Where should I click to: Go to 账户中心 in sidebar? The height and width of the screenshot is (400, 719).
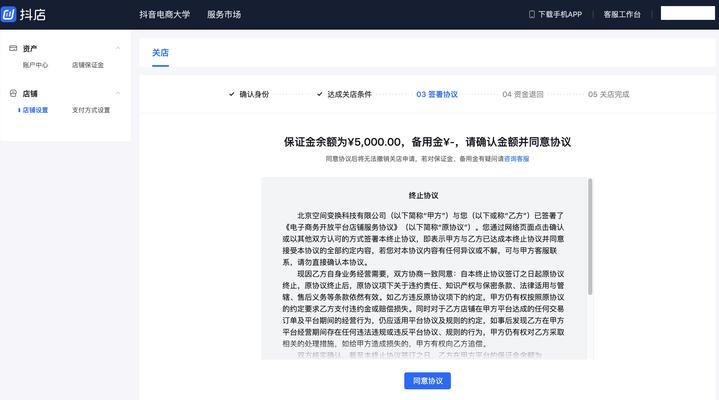pyautogui.click(x=35, y=65)
